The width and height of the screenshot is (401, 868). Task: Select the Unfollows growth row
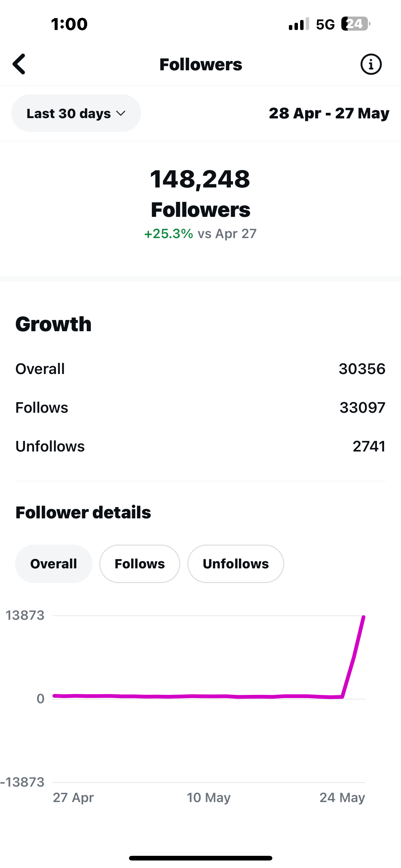(x=200, y=446)
